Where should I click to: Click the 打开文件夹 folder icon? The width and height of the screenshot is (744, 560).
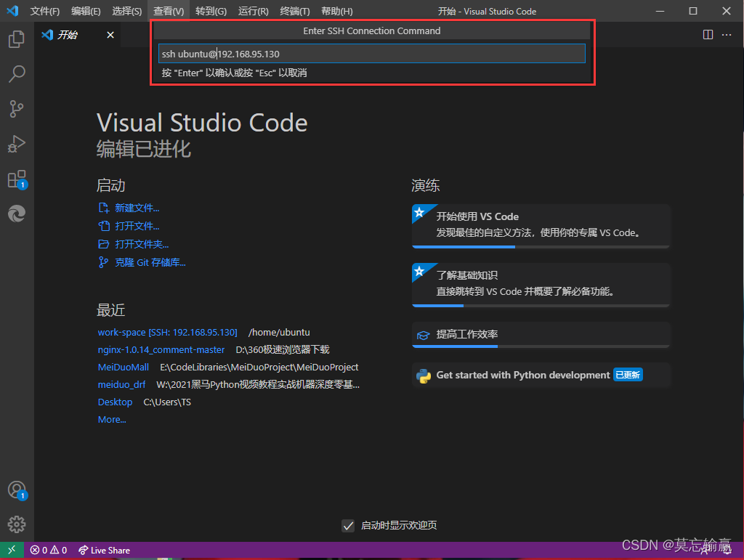tap(103, 244)
